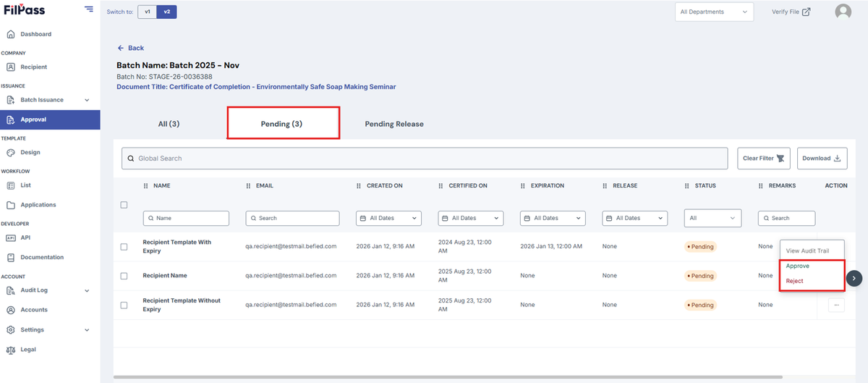Click Pending status badge of Recipient Name row
This screenshot has height=383, width=868.
(700, 276)
